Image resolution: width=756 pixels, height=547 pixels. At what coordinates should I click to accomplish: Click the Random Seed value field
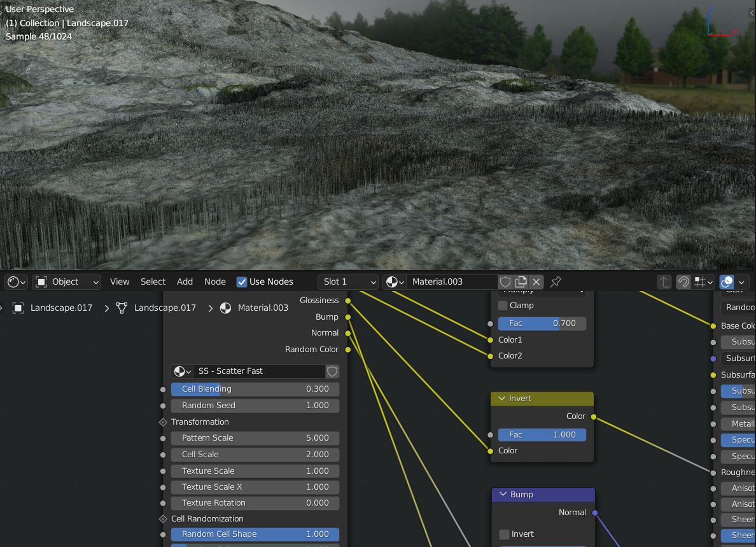(x=255, y=405)
